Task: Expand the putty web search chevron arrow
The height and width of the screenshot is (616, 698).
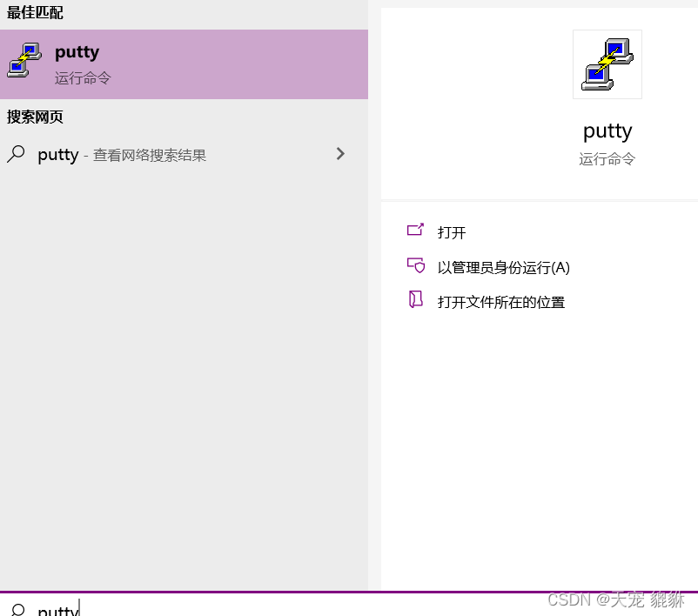Action: pyautogui.click(x=340, y=154)
